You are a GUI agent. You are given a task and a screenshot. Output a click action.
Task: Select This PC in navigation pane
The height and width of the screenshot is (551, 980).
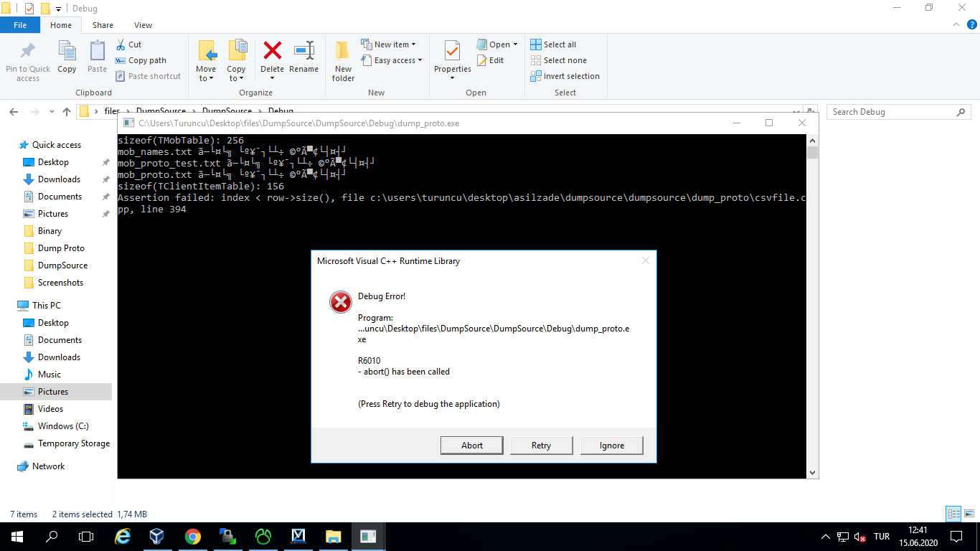[47, 306]
